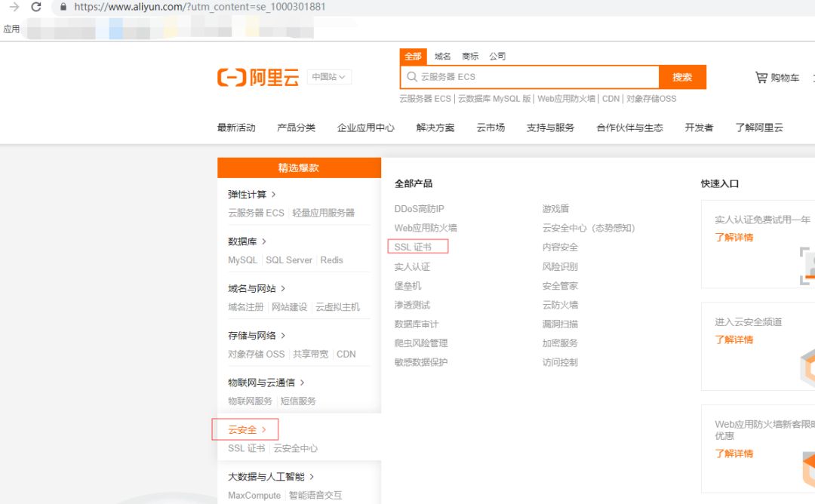Open the DDoS高防IP product link
Screen dimensions: 815x504
(x=420, y=209)
